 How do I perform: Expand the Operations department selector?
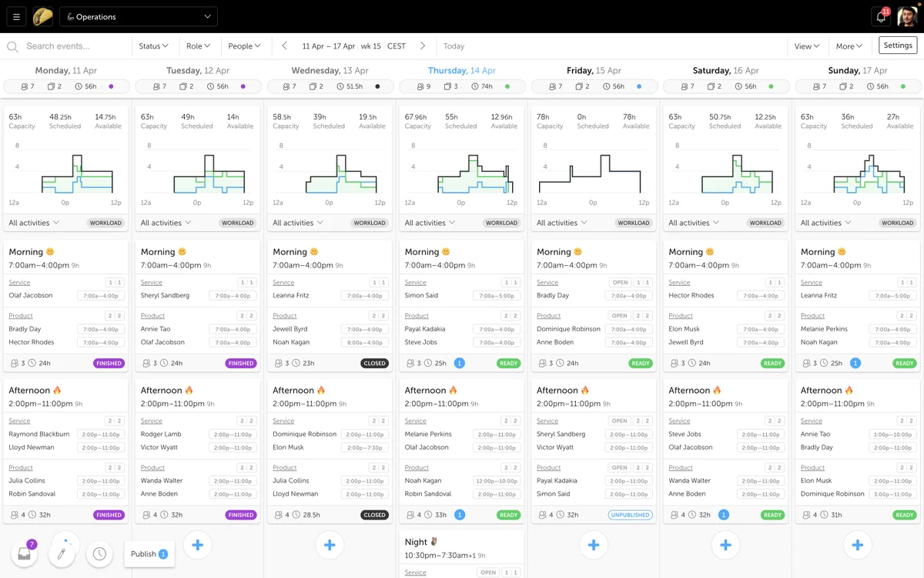pyautogui.click(x=139, y=16)
